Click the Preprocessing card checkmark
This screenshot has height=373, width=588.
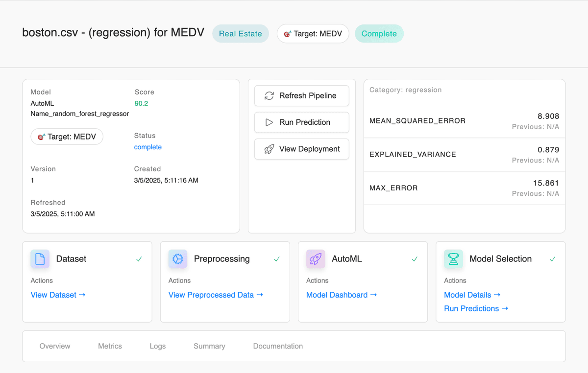pos(277,259)
